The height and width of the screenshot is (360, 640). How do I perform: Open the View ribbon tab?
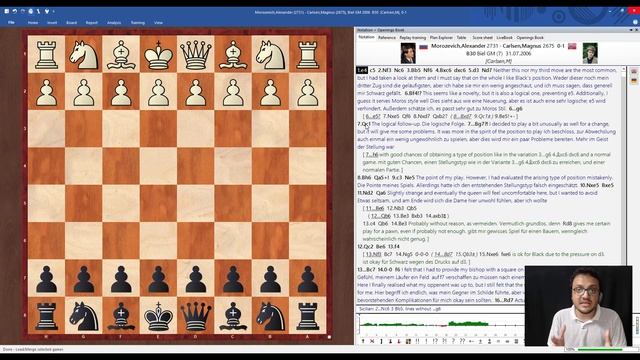coord(158,23)
